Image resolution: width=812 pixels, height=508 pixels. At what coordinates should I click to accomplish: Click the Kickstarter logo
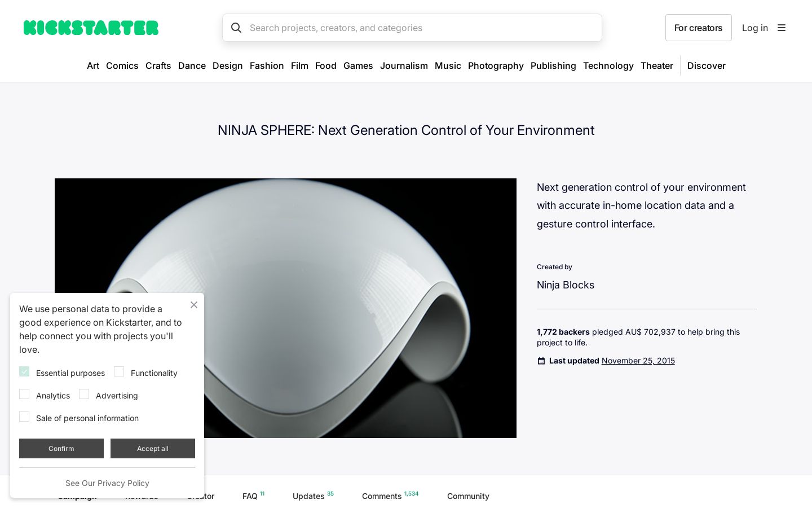click(91, 28)
